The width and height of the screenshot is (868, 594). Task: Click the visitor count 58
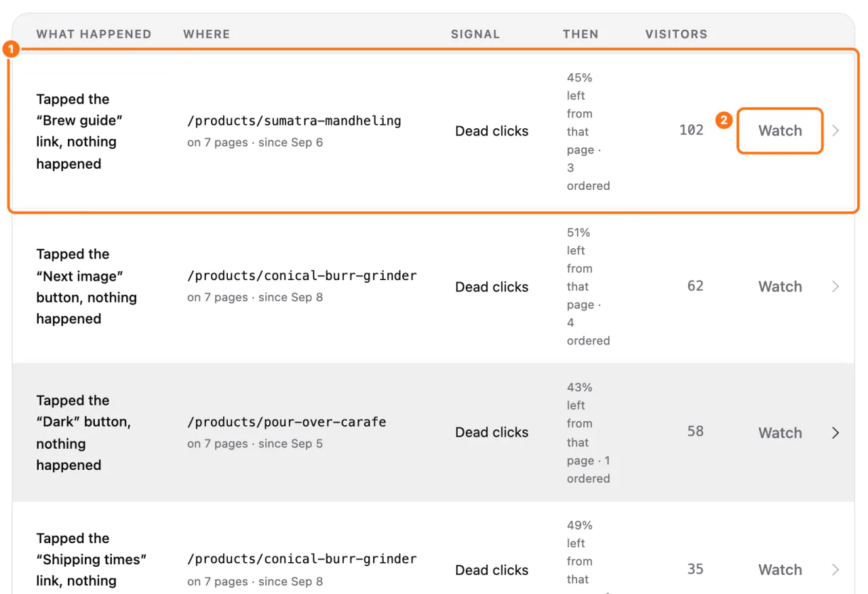coord(696,431)
